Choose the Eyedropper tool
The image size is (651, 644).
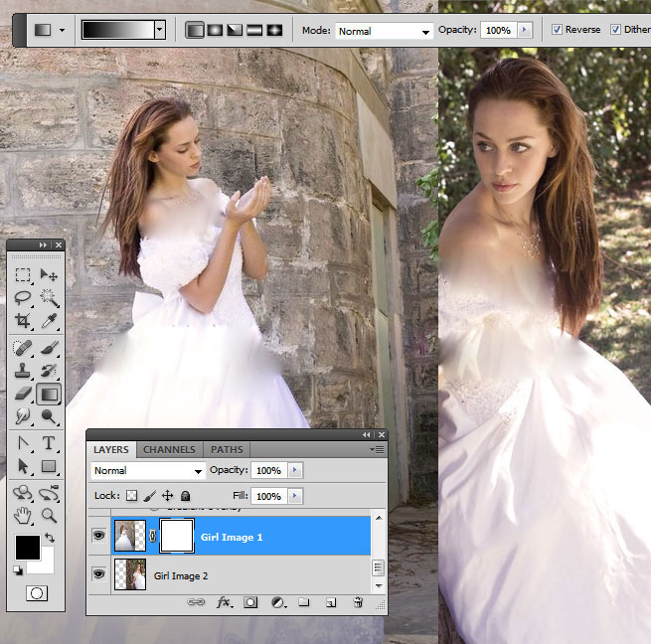(48, 321)
